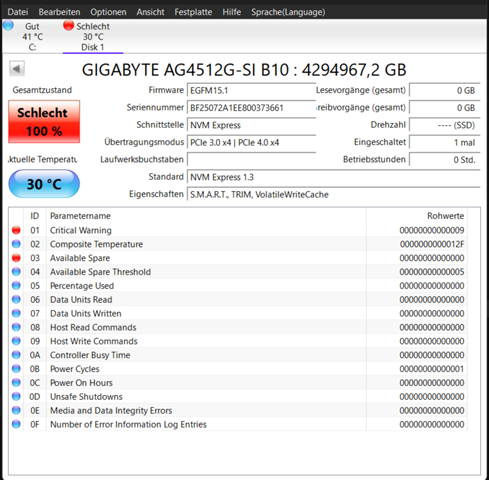The width and height of the screenshot is (489, 480).
Task: Click the status dot for Host Read Commands
Action: point(16,327)
